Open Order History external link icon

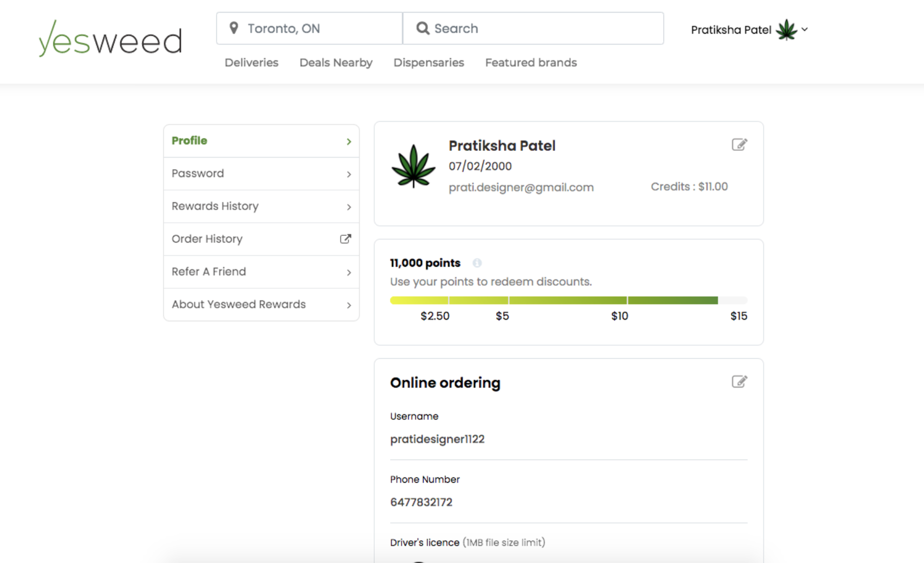tap(345, 239)
